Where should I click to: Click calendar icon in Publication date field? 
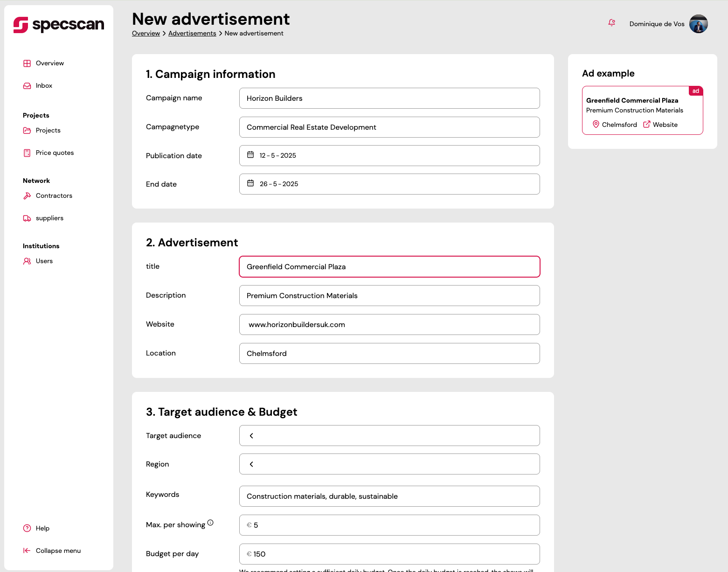(250, 155)
